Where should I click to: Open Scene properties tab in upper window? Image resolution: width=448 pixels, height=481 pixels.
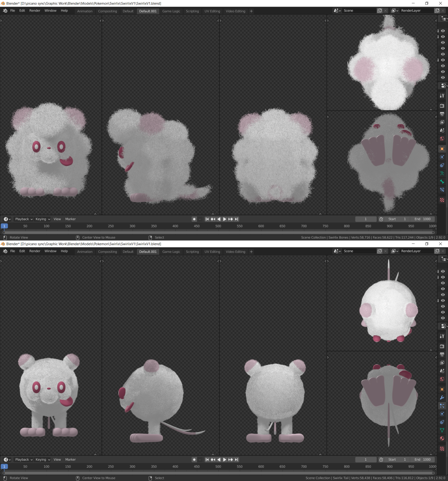[x=442, y=130]
